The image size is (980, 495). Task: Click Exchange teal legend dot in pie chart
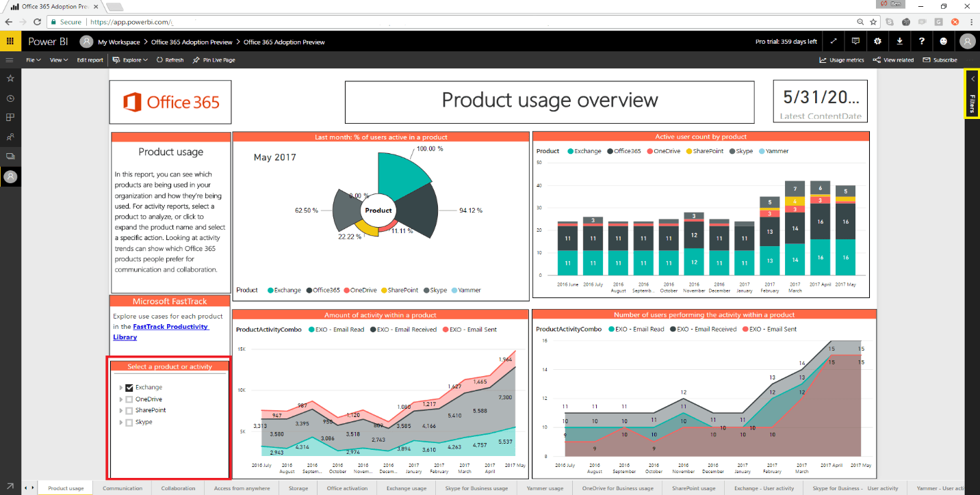coord(271,290)
